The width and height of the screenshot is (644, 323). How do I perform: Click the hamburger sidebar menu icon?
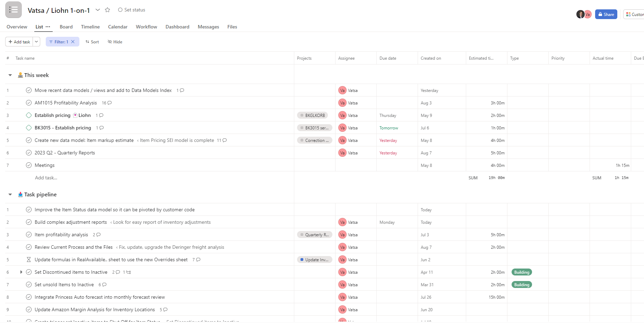(13, 9)
